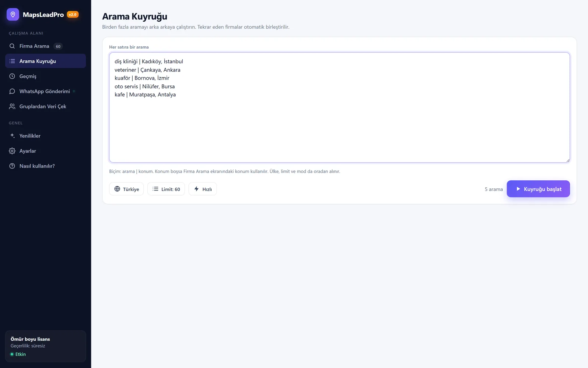
Task: Open the Yenilikler page
Action: pyautogui.click(x=46, y=136)
